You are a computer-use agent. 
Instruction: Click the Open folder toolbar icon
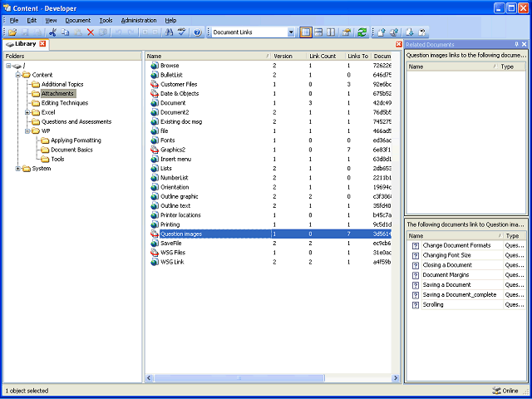(x=12, y=32)
